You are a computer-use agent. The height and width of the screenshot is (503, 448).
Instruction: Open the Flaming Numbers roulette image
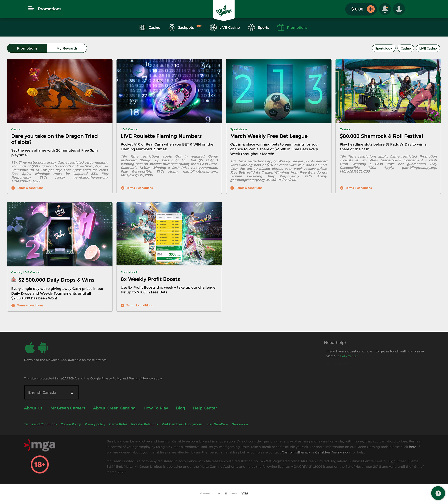pos(169,91)
